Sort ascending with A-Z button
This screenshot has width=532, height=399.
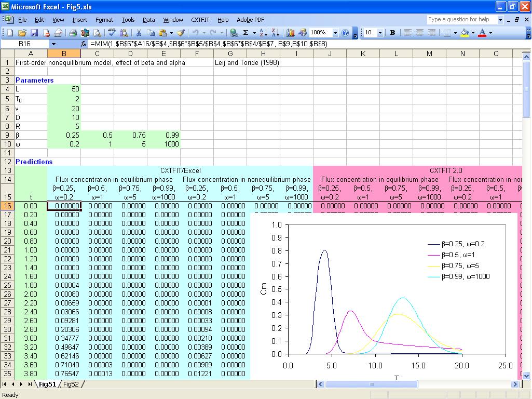tap(263, 33)
